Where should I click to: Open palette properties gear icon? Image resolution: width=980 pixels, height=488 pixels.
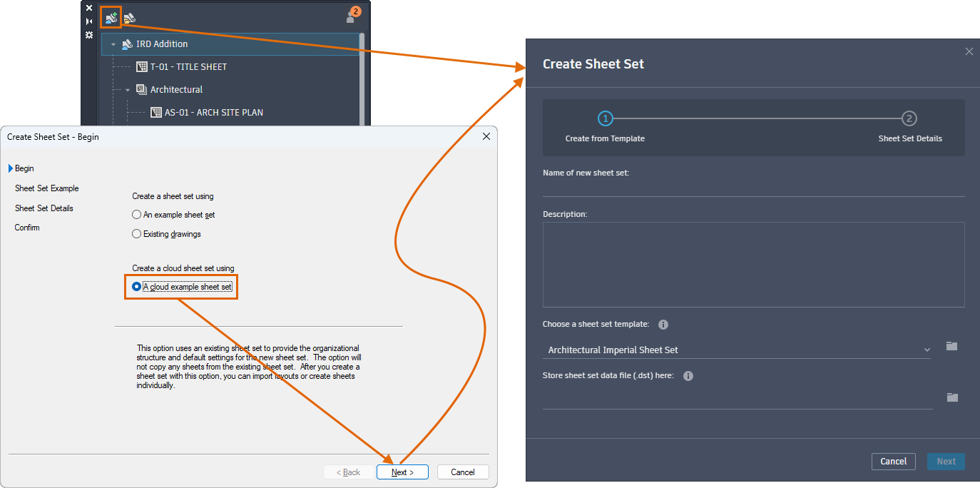pyautogui.click(x=89, y=34)
